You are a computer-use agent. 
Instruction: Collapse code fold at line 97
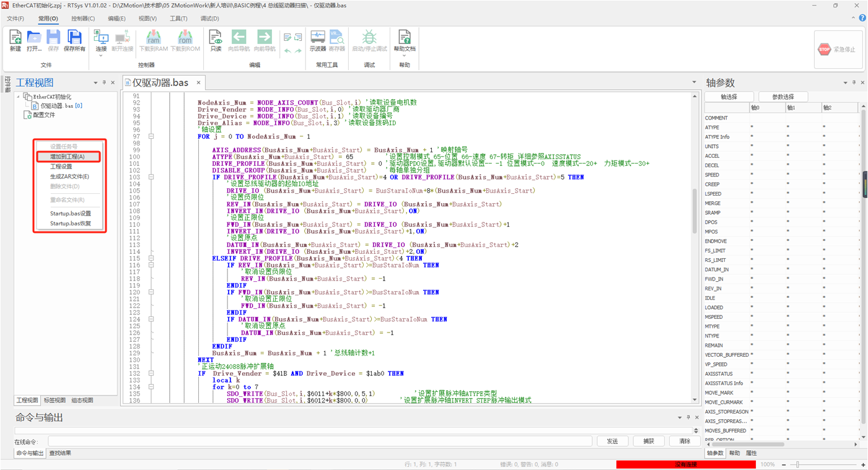click(151, 136)
